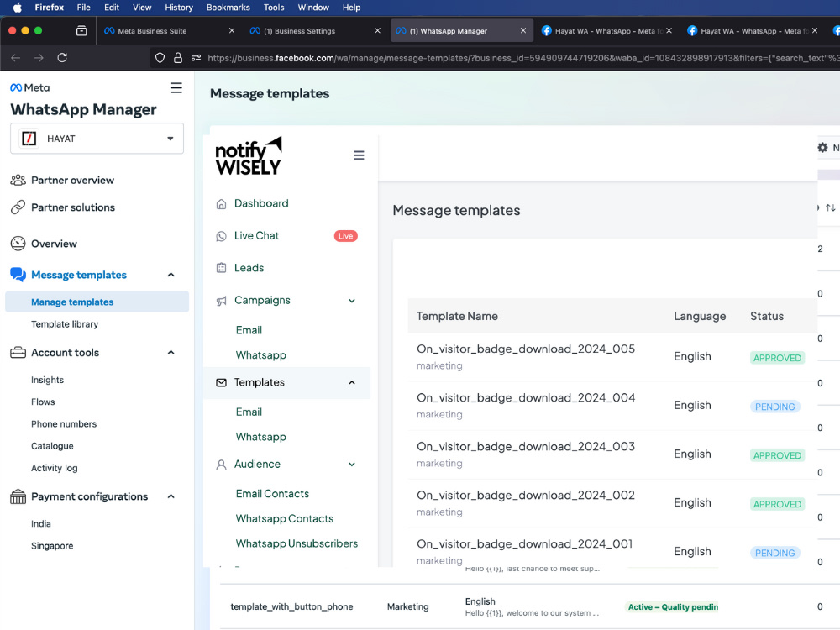Screen dimensions: 840x630
Task: Click the Overview gauge icon
Action: 18,244
